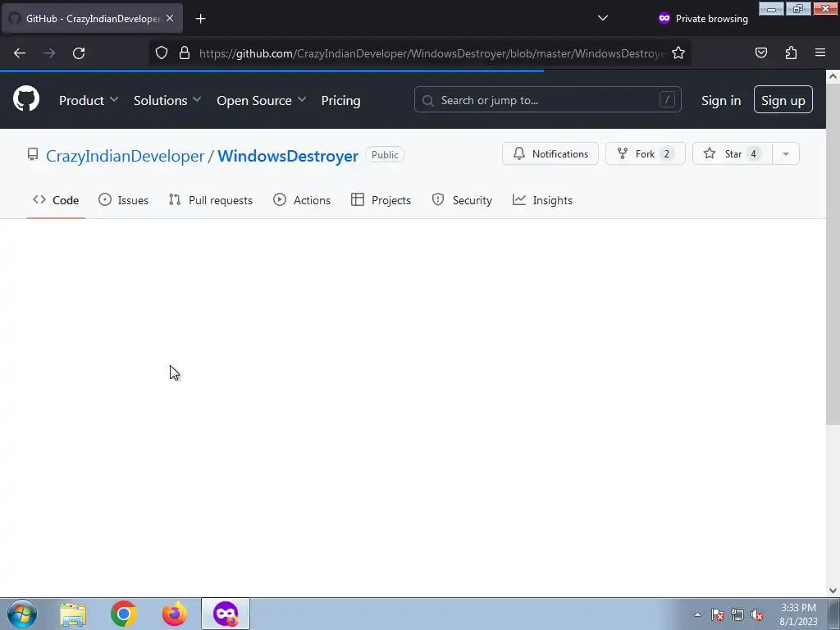Viewport: 840px width, 630px height.
Task: Click the taskbar clock and date
Action: click(798, 614)
